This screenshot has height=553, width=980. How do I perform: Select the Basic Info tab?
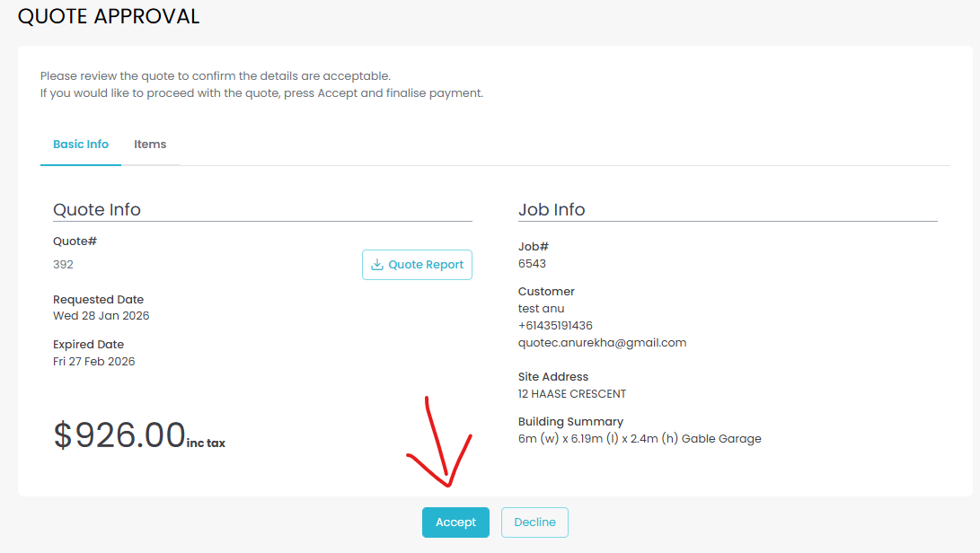81,145
